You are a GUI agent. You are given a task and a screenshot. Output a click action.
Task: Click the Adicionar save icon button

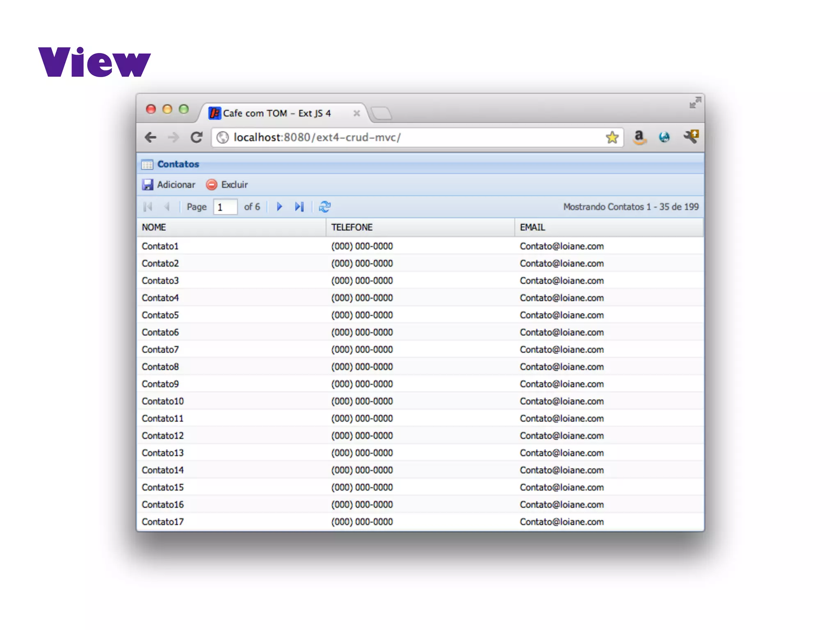tap(148, 185)
